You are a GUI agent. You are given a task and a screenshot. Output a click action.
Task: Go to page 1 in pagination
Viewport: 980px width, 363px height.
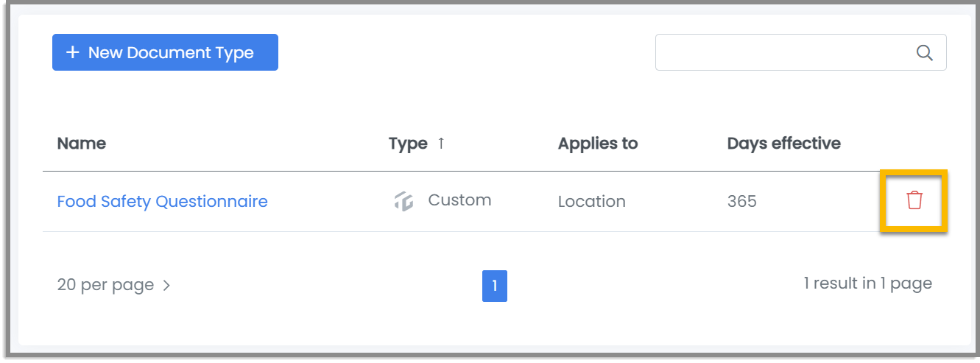click(x=495, y=286)
